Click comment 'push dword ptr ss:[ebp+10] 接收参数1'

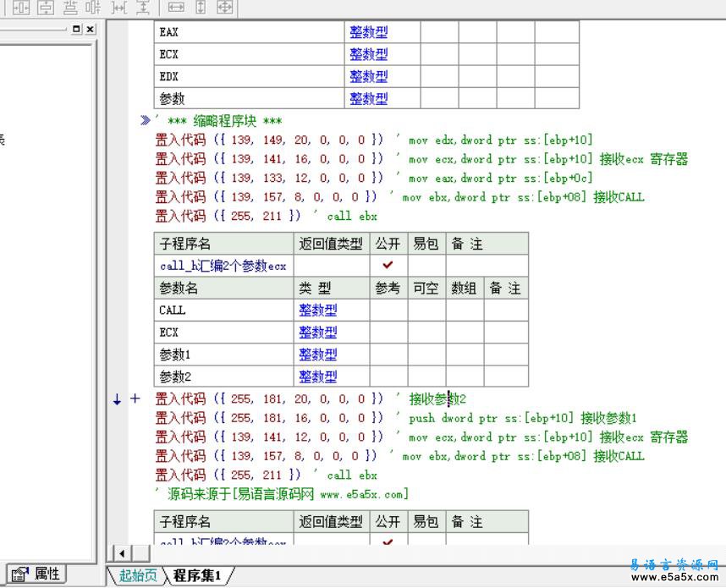pyautogui.click(x=523, y=418)
